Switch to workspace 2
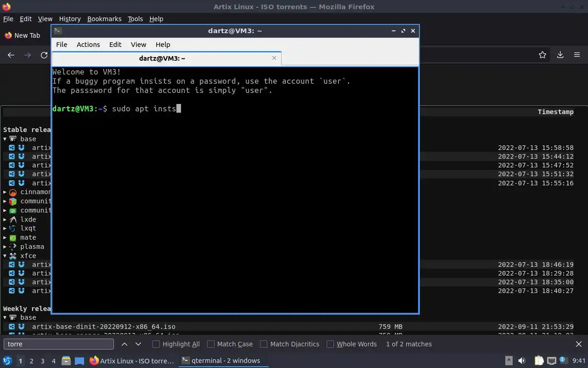The height and width of the screenshot is (368, 588). click(31, 361)
